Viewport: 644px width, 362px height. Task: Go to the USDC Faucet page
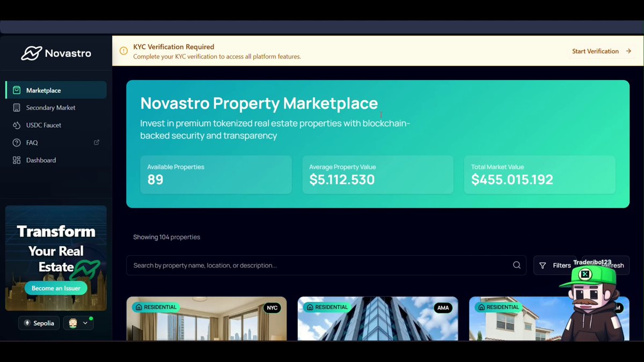point(56,125)
